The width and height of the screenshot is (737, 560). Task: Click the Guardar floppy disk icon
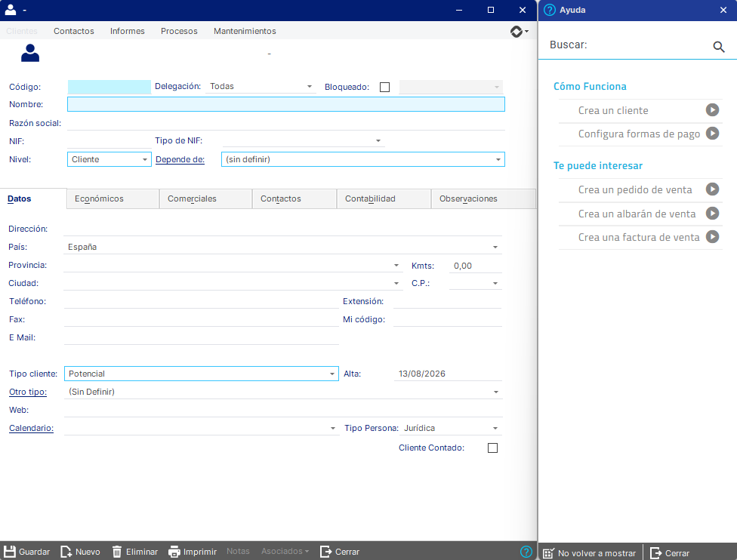[x=9, y=552]
